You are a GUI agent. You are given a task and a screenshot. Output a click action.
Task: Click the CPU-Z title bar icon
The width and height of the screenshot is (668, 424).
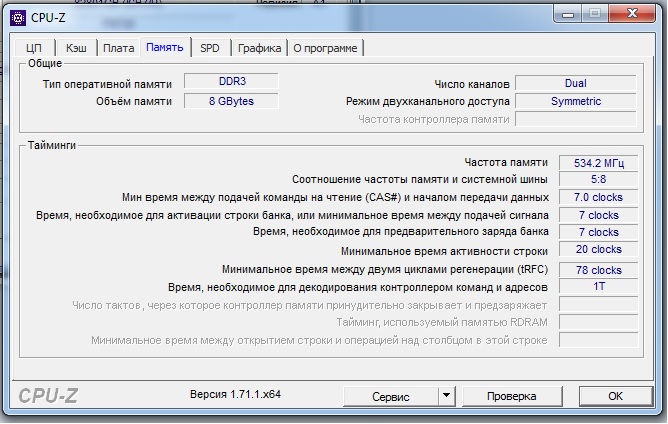[x=18, y=18]
